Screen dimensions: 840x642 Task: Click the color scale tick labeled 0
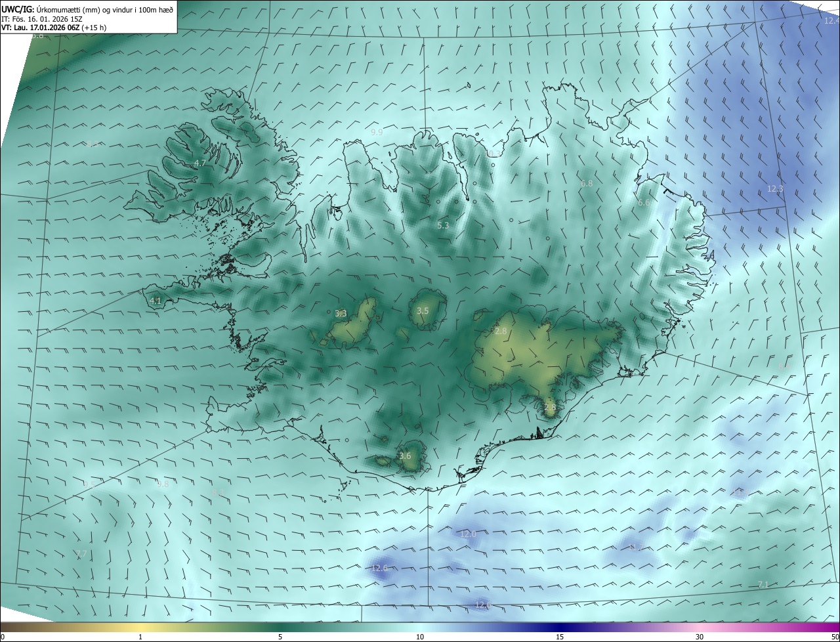click(3, 637)
